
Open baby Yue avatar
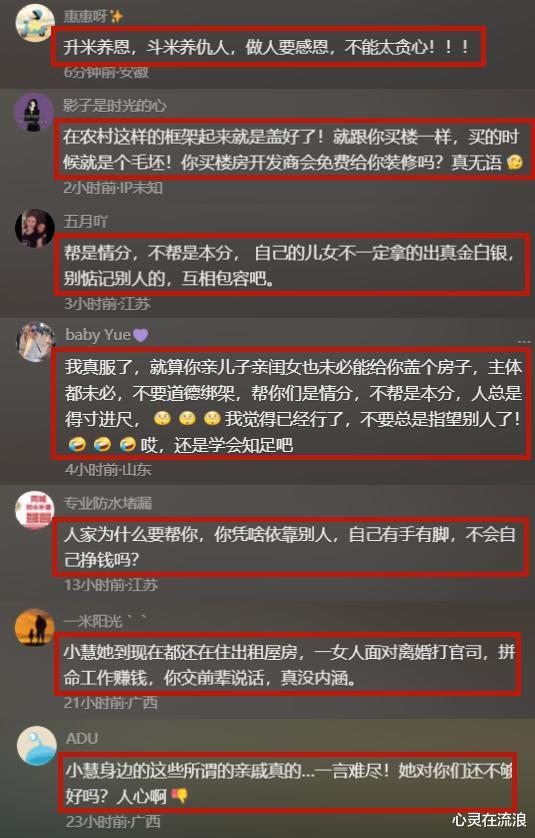pos(36,342)
